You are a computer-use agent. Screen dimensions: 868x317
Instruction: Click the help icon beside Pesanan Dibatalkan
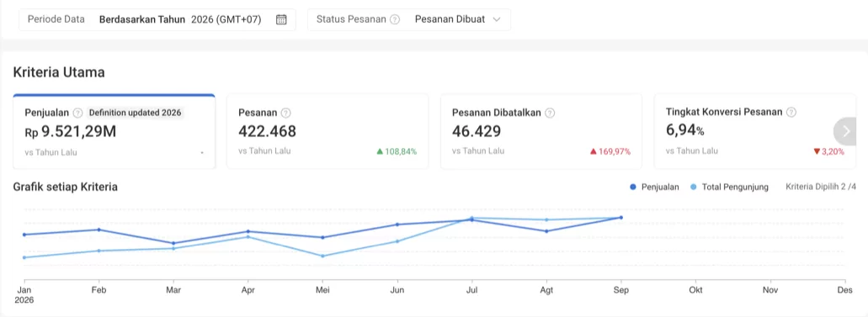tap(550, 113)
